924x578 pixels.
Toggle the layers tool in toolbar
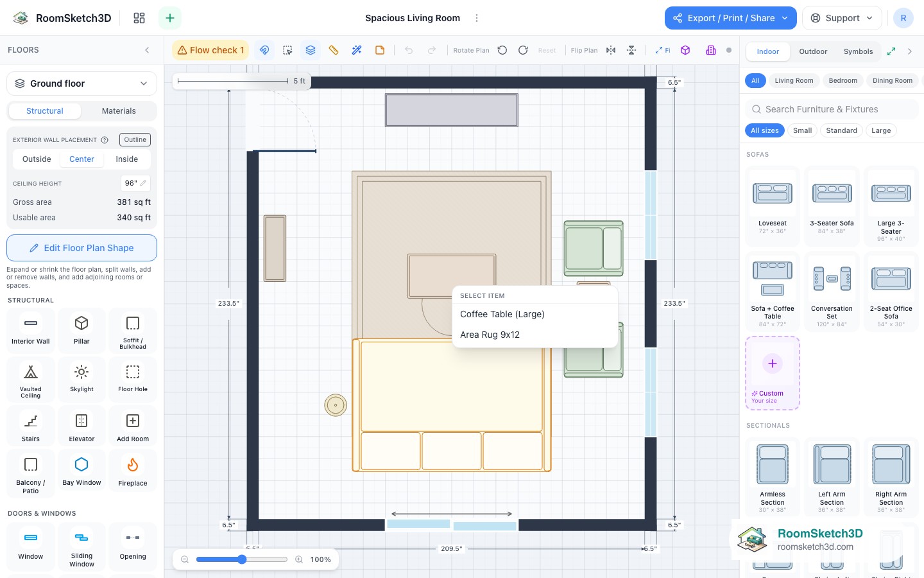pos(311,50)
